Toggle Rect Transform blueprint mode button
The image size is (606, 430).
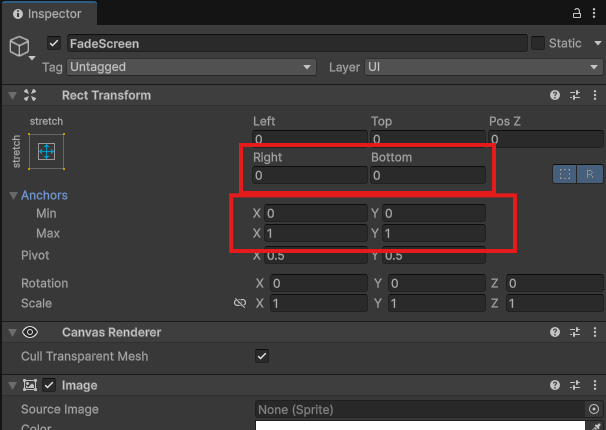pos(565,174)
